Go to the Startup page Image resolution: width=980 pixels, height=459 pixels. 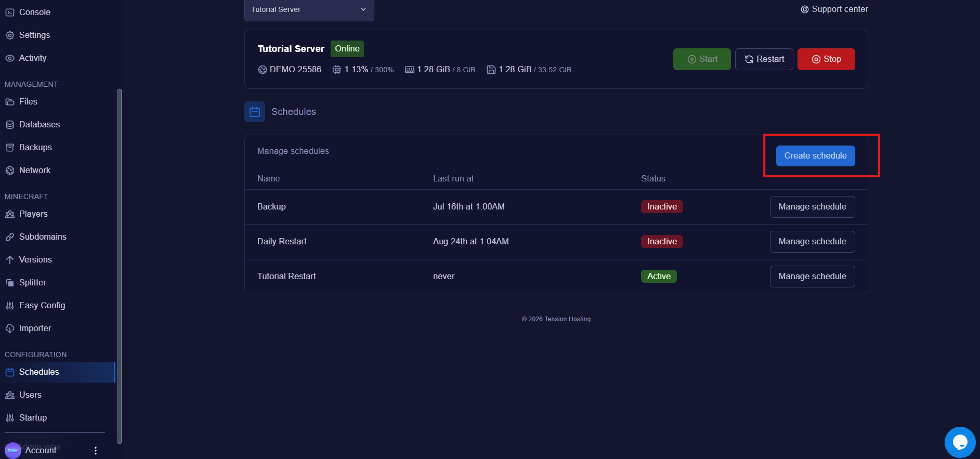[x=58, y=417]
